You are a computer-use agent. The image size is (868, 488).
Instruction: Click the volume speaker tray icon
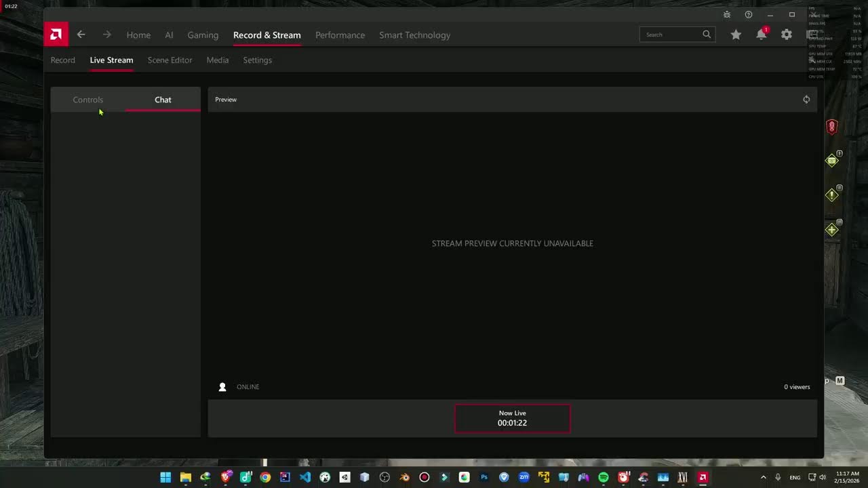pos(824,477)
